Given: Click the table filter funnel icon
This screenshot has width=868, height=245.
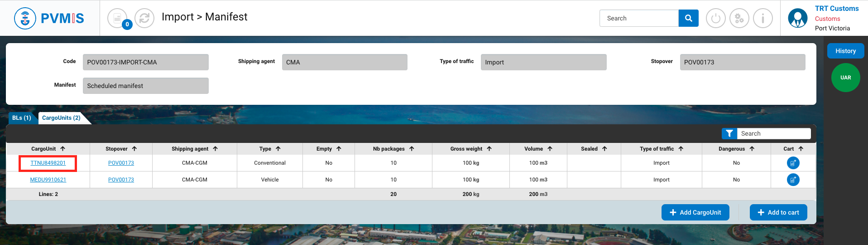Looking at the screenshot, I should coord(729,133).
